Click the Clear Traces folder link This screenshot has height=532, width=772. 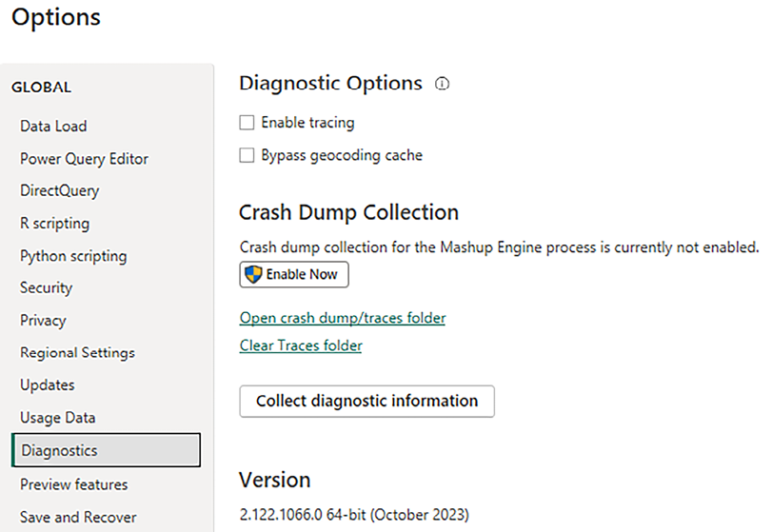301,345
